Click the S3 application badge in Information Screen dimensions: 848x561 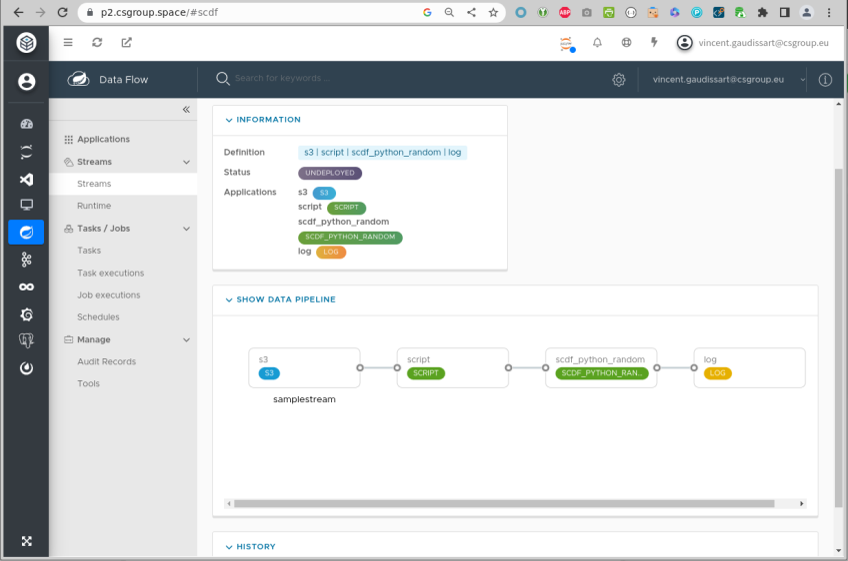(324, 193)
